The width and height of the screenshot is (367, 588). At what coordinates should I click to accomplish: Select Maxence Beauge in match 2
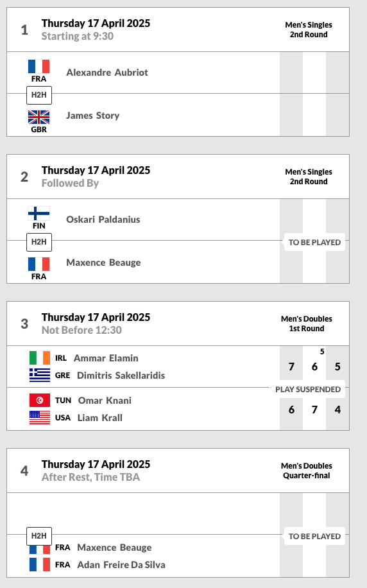[x=103, y=263]
